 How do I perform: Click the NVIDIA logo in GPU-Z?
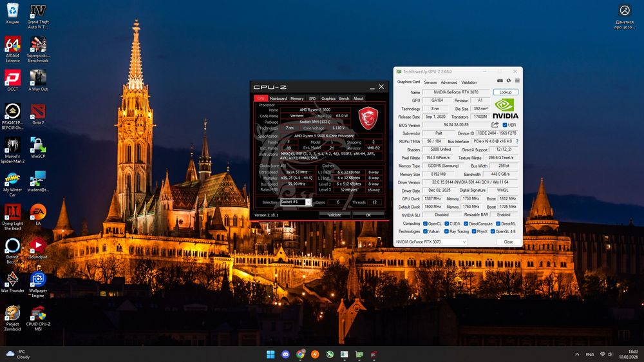click(x=506, y=108)
